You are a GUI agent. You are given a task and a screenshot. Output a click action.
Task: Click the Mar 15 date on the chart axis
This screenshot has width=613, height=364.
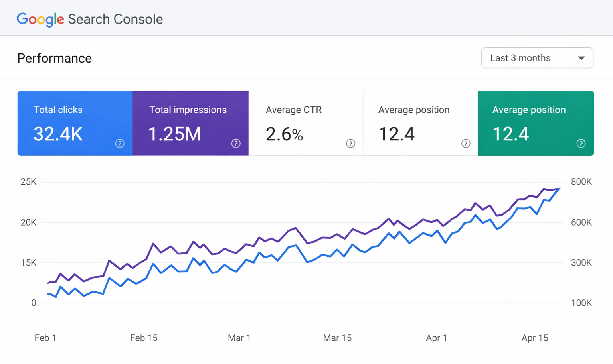[337, 338]
